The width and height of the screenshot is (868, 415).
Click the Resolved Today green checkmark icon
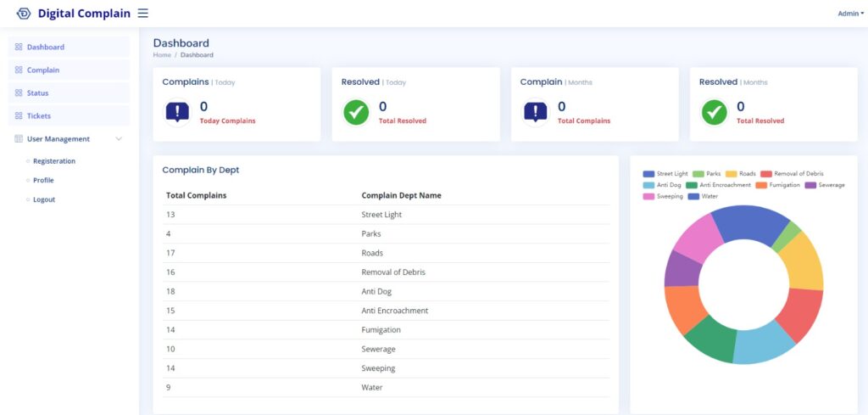(356, 113)
